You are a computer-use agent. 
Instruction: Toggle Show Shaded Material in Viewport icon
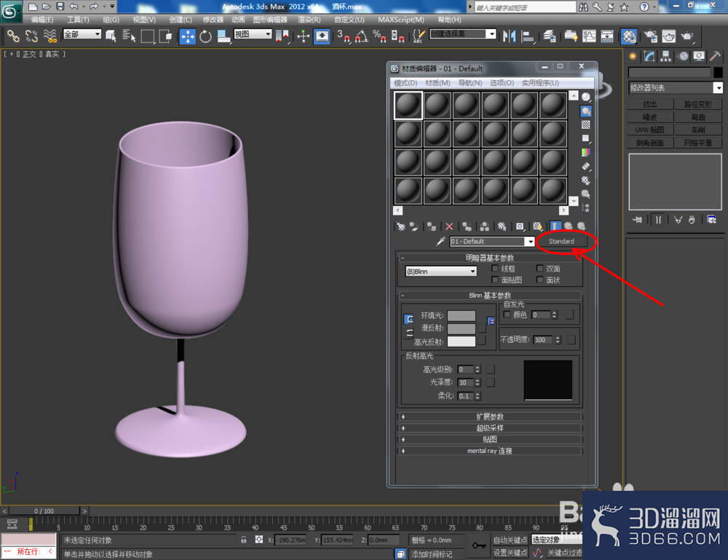tap(537, 226)
